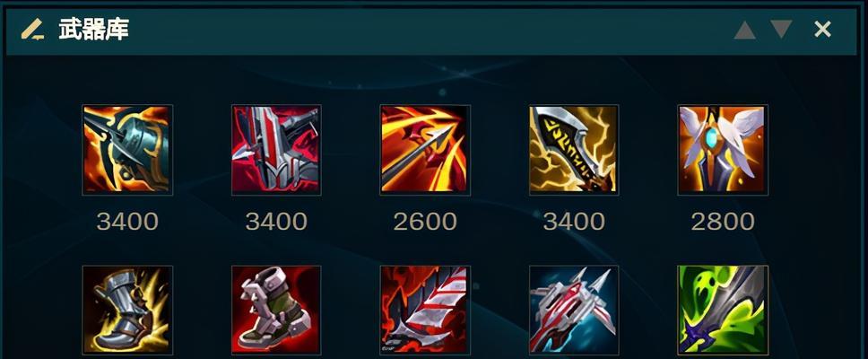Click the 2600 price label
This screenshot has height=359, width=868.
tap(425, 222)
